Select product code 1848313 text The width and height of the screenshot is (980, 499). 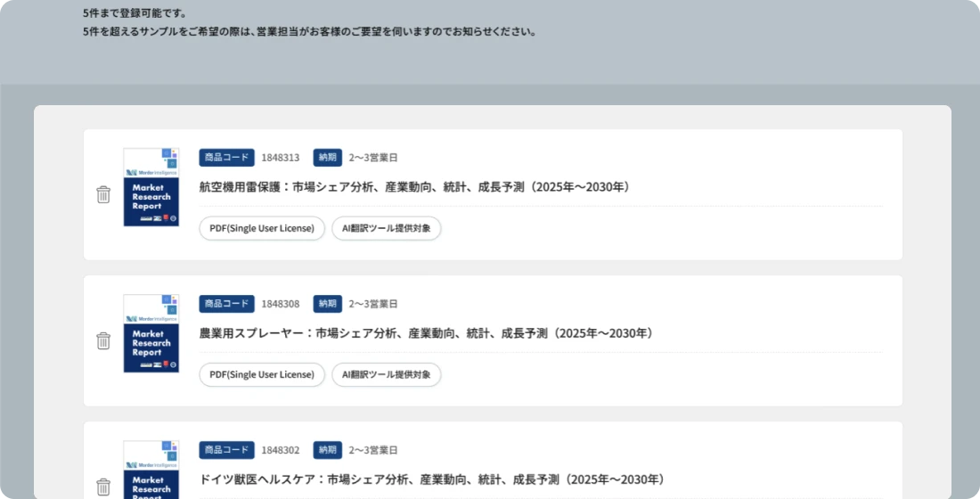click(281, 158)
